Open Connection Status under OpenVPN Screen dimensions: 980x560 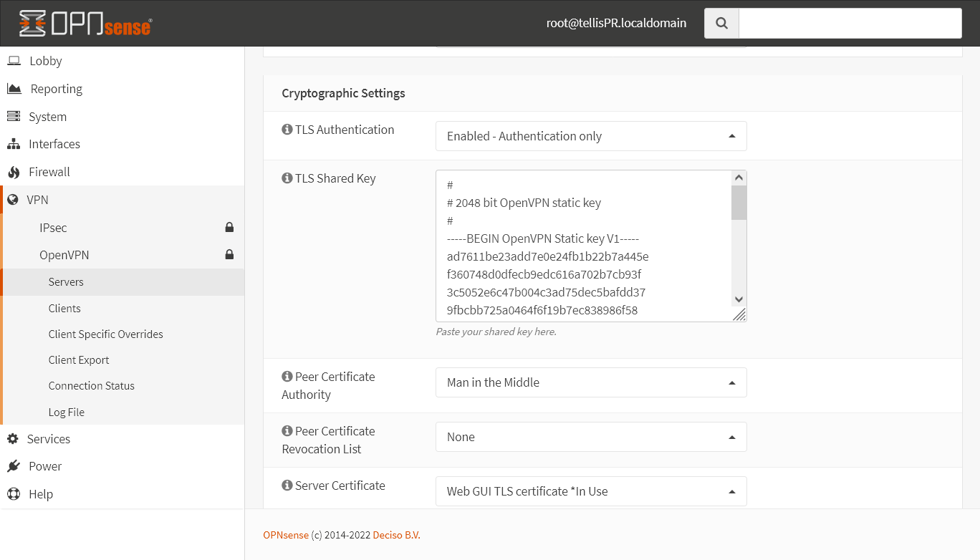(x=91, y=385)
